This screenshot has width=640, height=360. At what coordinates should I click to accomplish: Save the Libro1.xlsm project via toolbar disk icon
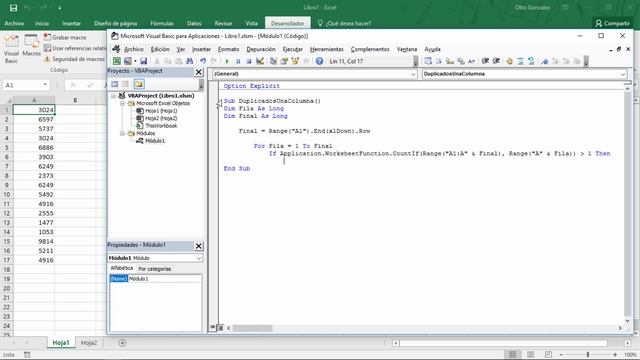(x=143, y=61)
